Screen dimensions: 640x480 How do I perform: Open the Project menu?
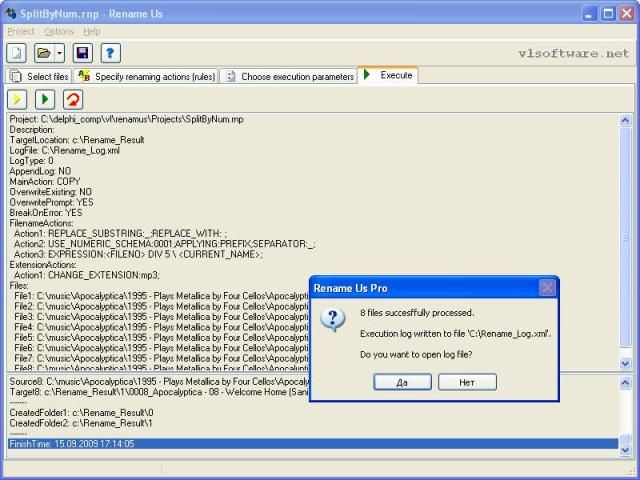21,32
